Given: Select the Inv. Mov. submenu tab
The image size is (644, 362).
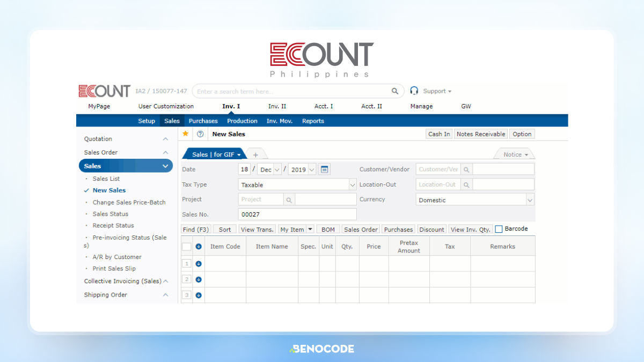Looking at the screenshot, I should click(x=280, y=121).
